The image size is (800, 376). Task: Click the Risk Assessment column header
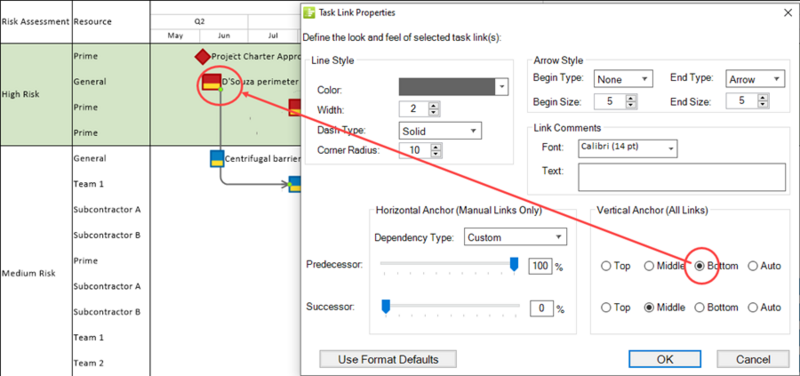point(35,22)
